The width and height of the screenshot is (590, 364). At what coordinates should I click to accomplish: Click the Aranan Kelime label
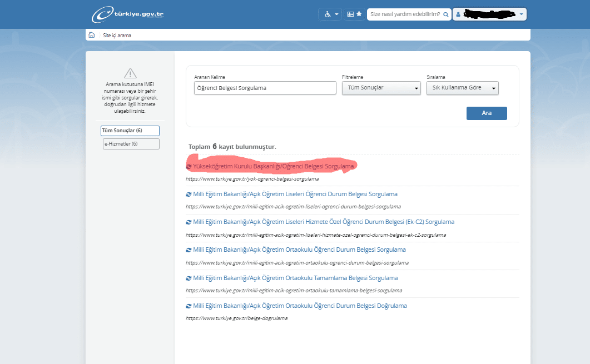click(x=210, y=77)
